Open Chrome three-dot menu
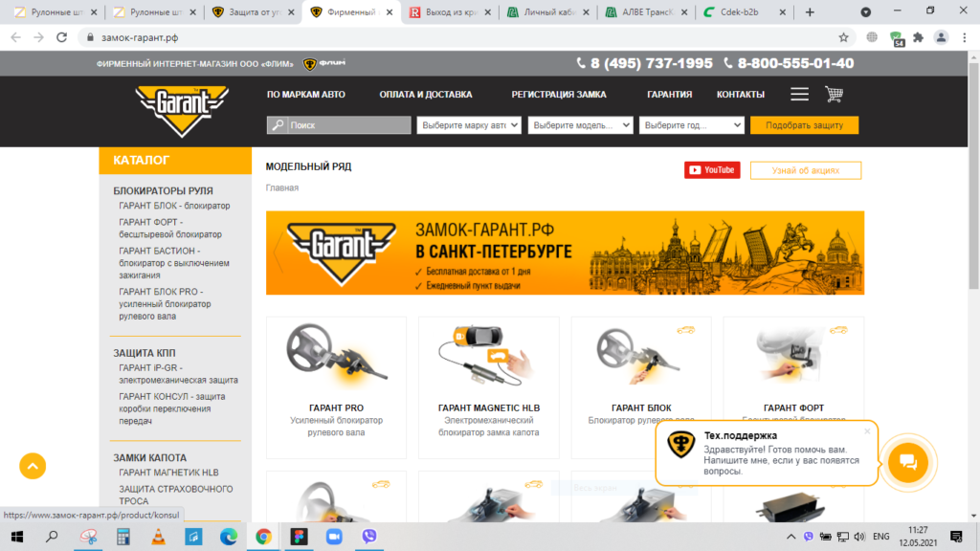 click(965, 37)
